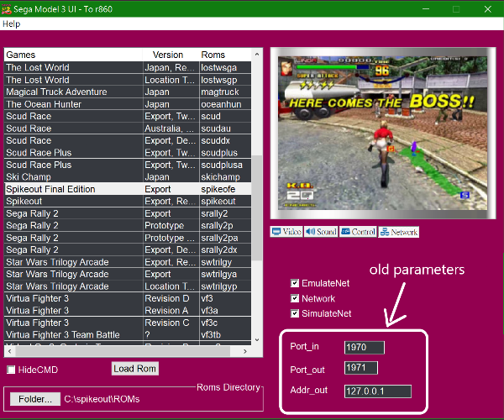Select Sega Rally 2 srally2 row
Image resolution: width=504 pixels, height=420 pixels.
128,213
